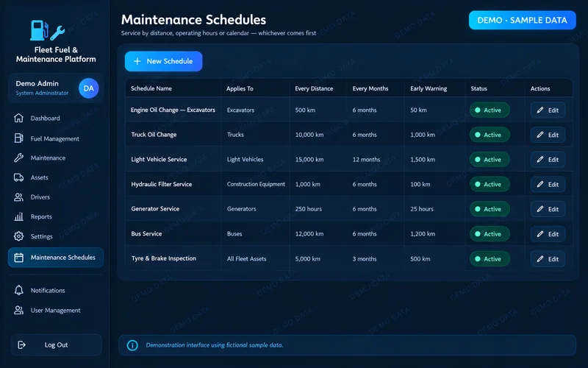Viewport: 588px width, 368px height.
Task: Click the 'All Fleet Assets' cell
Action: coord(246,259)
